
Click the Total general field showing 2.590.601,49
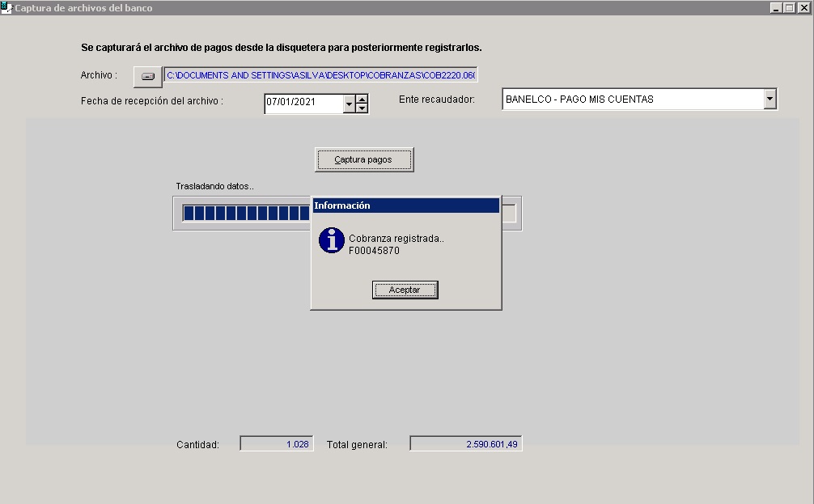[x=467, y=443]
